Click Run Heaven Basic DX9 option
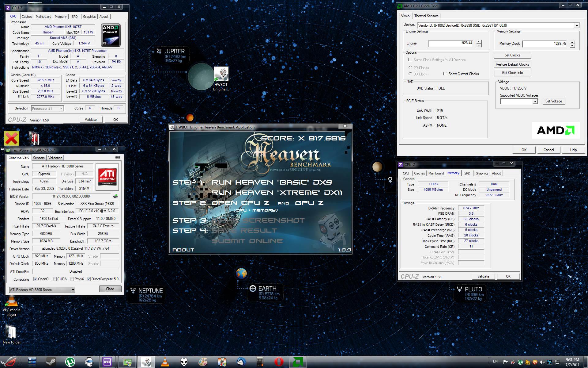The width and height of the screenshot is (588, 368). pyautogui.click(x=272, y=182)
